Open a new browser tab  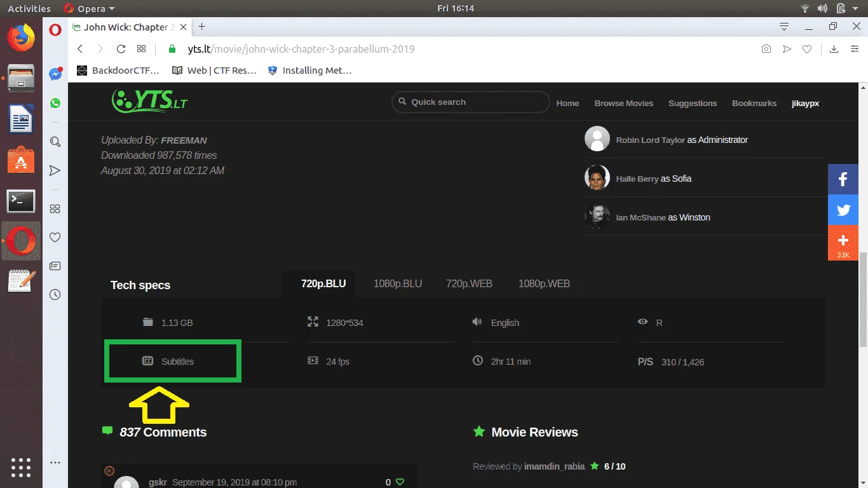click(201, 27)
